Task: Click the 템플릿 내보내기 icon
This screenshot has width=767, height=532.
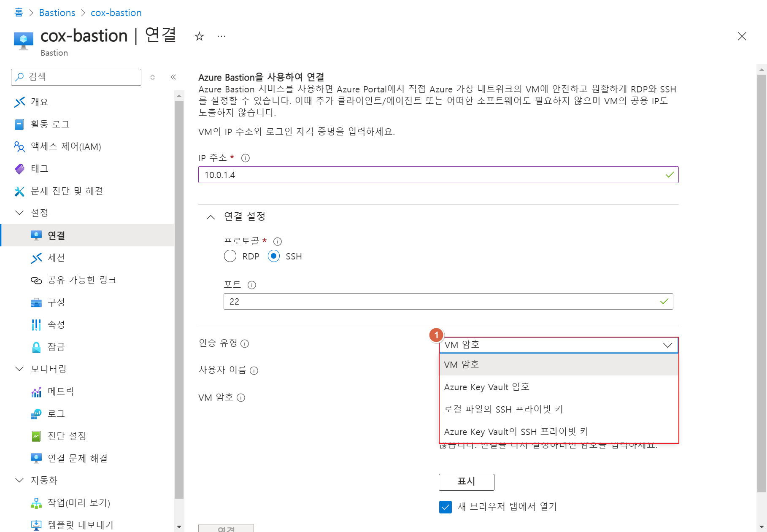Action: 36,525
